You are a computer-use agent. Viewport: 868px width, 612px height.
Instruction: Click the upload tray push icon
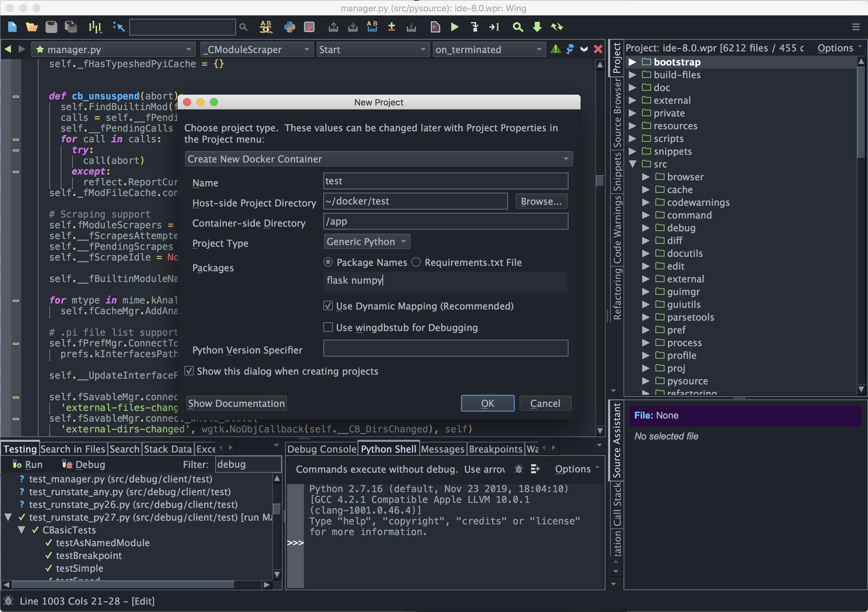333,27
